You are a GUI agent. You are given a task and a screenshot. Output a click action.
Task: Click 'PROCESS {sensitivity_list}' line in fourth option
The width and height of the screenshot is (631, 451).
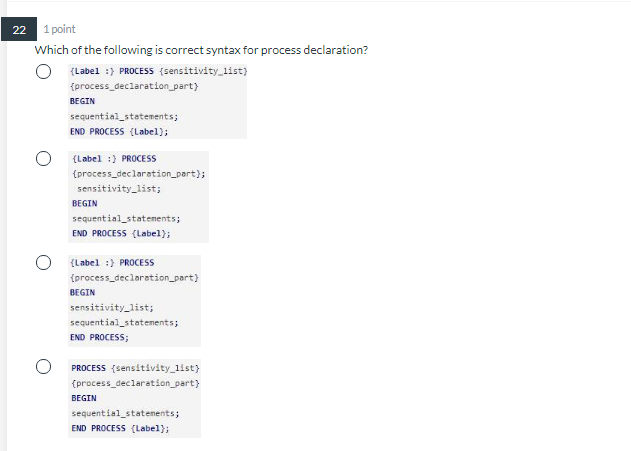point(135,368)
